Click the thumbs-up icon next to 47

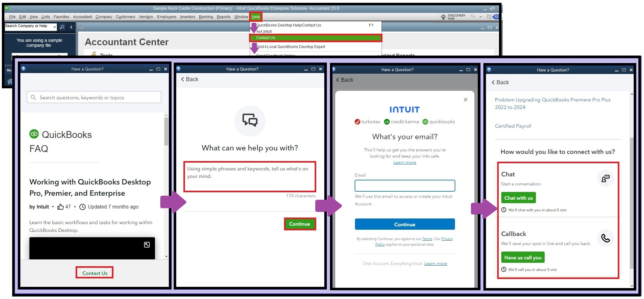coord(61,207)
